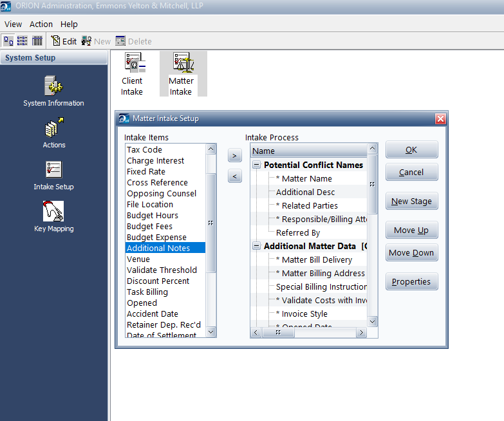
Task: Select Potential Conflict Names stage
Action: (x=313, y=165)
